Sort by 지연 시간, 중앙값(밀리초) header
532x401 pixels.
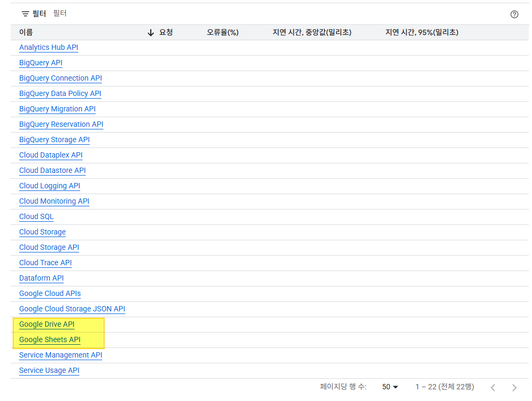click(312, 32)
